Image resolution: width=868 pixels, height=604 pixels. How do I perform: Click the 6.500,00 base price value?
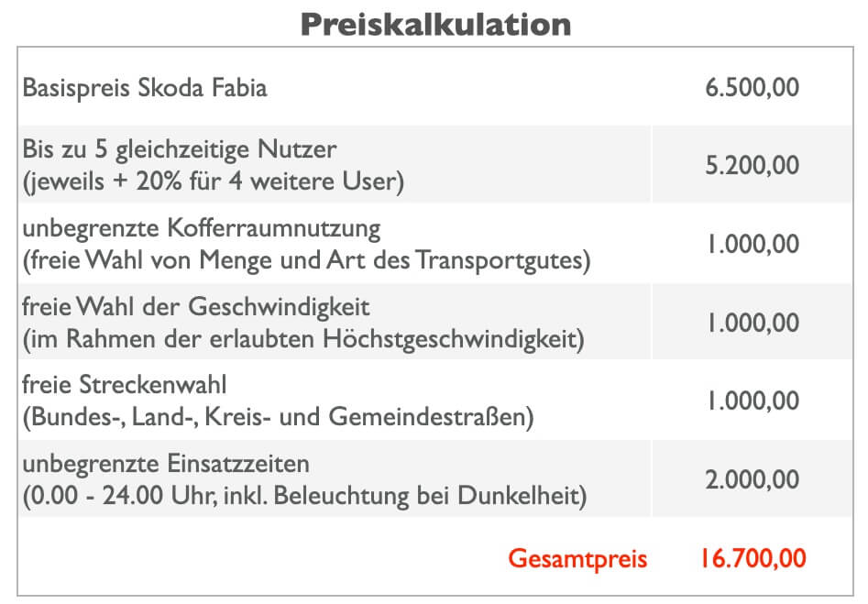tap(753, 88)
